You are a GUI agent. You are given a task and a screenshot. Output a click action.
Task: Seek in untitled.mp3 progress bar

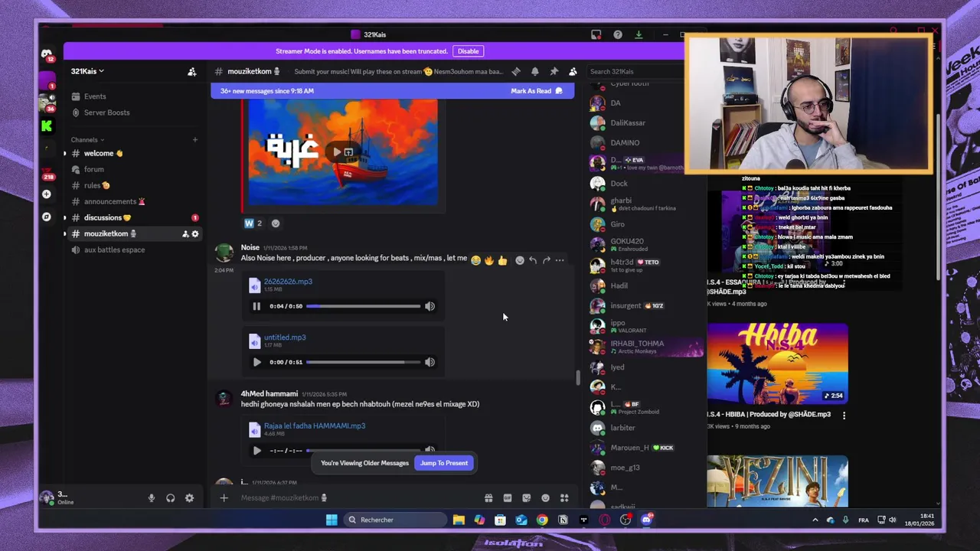(x=363, y=362)
